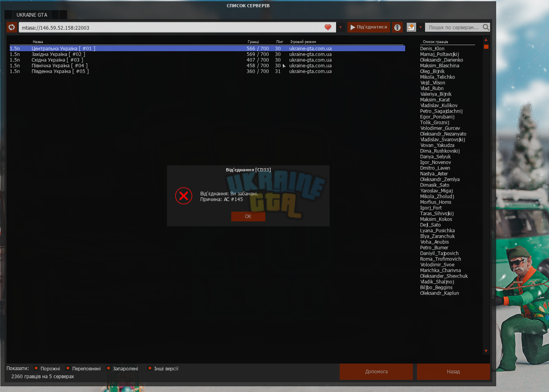The image size is (549, 392).
Task: Select server Західна Україна [ #02 ]
Action: [x=207, y=54]
